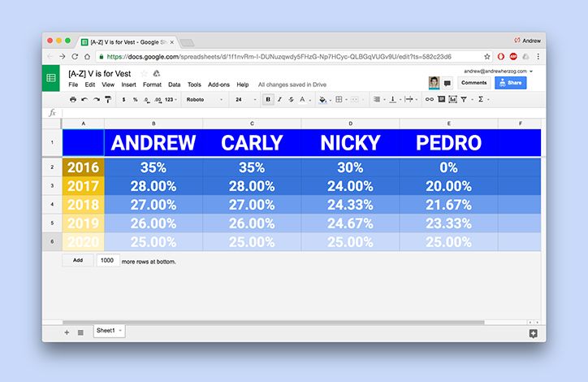Screen dimensions: 588x382
Task: Open the Tools menu
Action: click(x=194, y=85)
